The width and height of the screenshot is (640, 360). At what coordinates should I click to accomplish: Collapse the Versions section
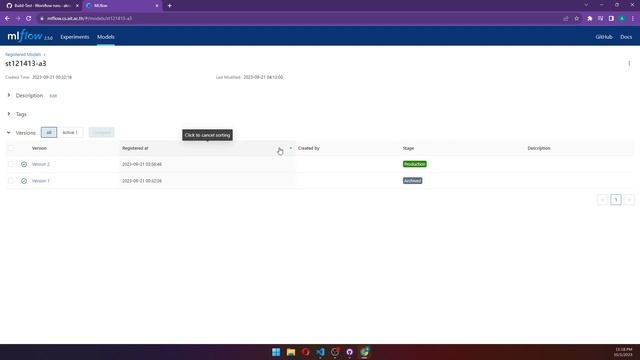[9, 133]
